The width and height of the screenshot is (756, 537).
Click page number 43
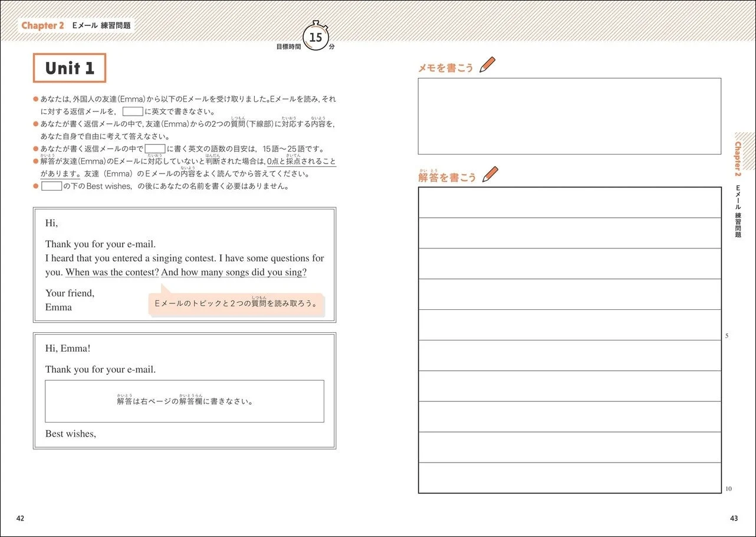coord(733,518)
